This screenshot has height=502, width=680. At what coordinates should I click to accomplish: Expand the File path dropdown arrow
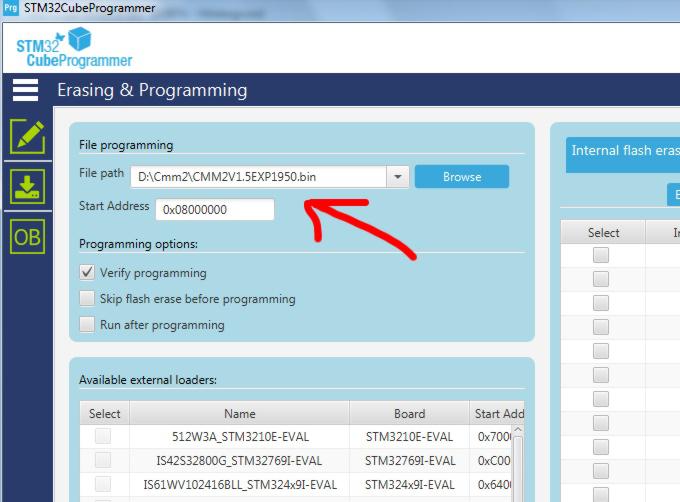pyautogui.click(x=398, y=177)
